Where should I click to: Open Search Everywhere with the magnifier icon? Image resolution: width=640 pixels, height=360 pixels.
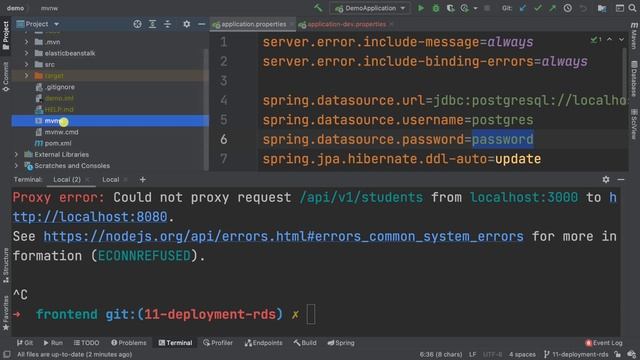tap(633, 8)
